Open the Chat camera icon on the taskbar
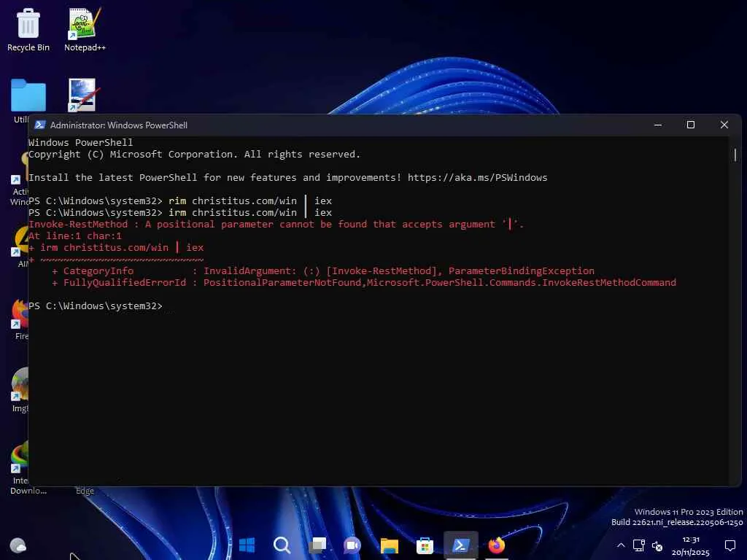 click(x=352, y=545)
